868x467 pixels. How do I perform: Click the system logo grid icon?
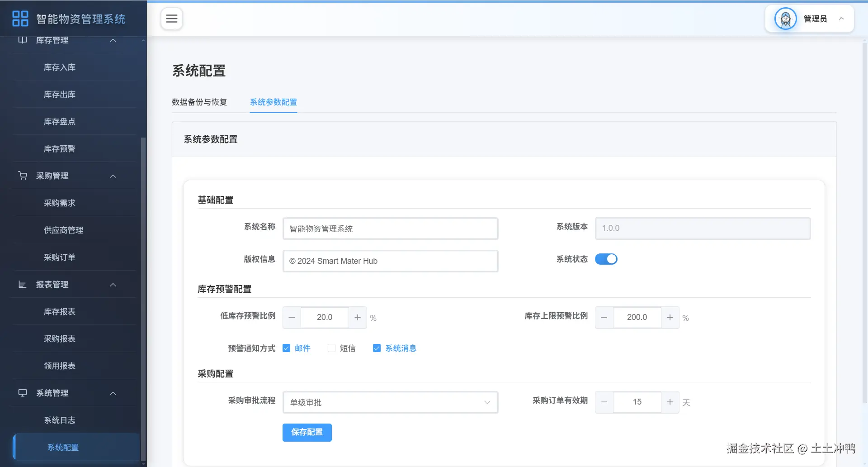point(20,19)
